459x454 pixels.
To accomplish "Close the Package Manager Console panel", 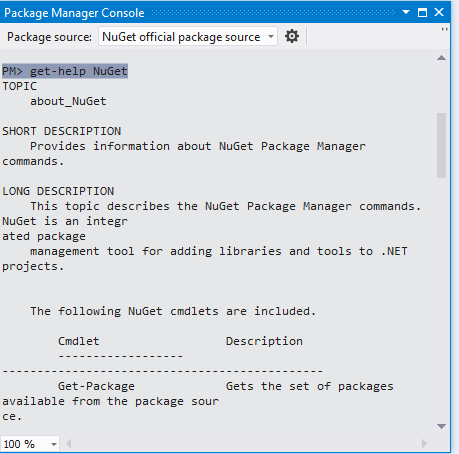I will pos(439,12).
